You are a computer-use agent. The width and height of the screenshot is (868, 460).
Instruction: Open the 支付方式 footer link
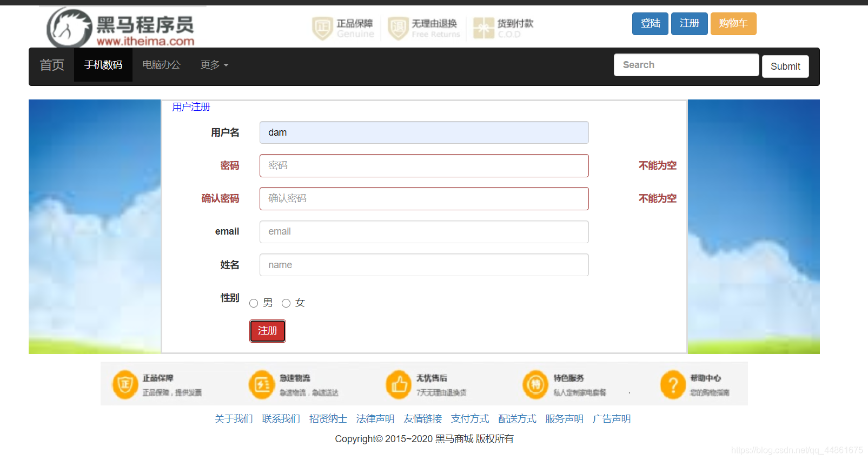(470, 419)
